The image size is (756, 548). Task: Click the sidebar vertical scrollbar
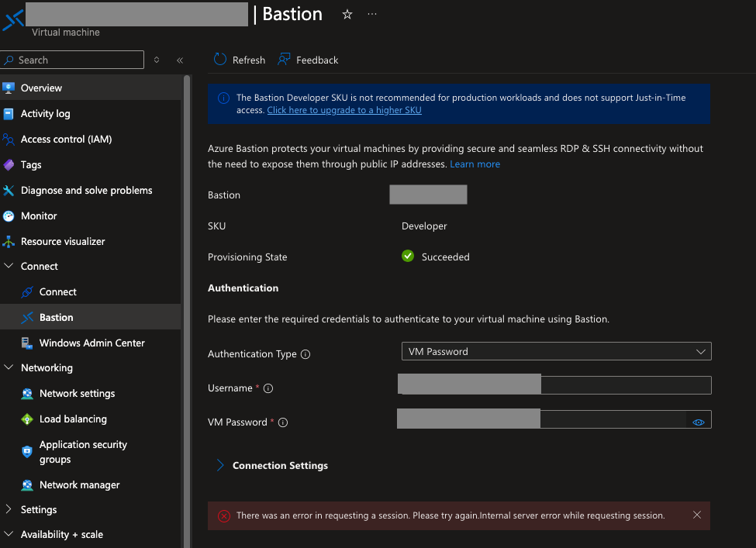coord(187,311)
